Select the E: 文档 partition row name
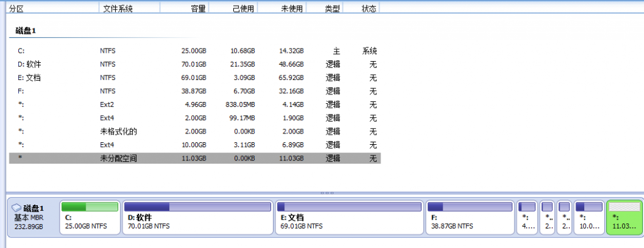This screenshot has height=248, width=644. (x=29, y=77)
